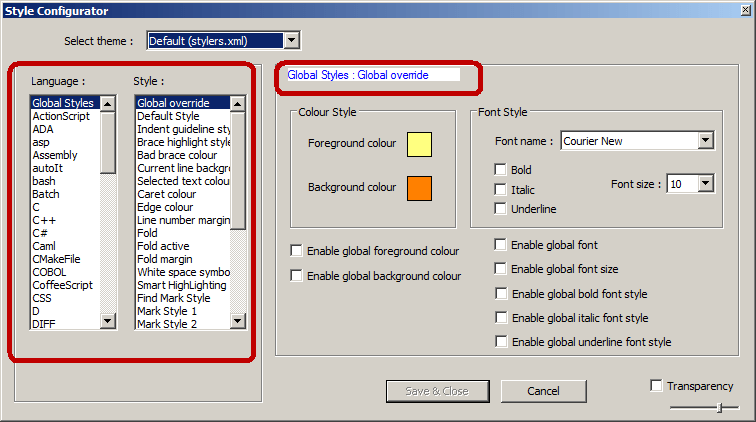This screenshot has height=422, width=756.
Task: Enable global background colour
Action: point(296,275)
